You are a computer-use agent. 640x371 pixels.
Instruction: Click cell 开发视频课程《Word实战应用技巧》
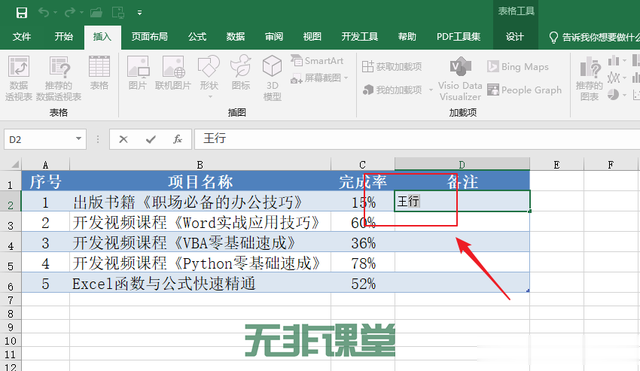[200, 222]
